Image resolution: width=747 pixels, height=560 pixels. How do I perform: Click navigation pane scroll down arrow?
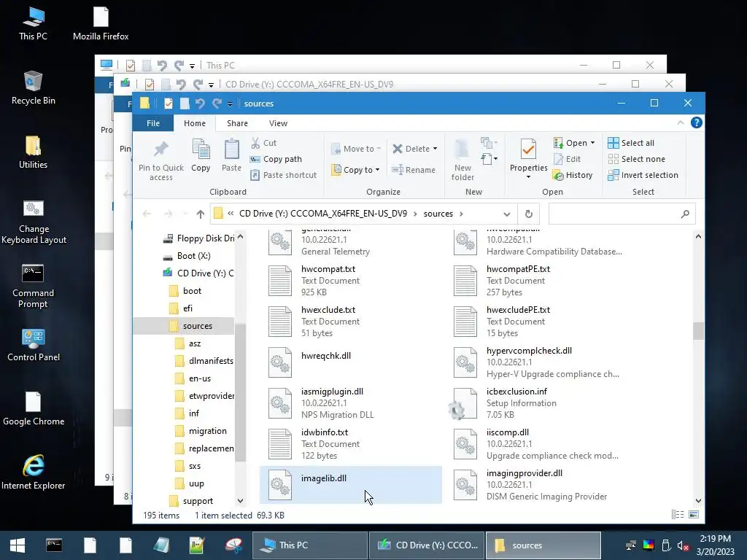[240, 501]
